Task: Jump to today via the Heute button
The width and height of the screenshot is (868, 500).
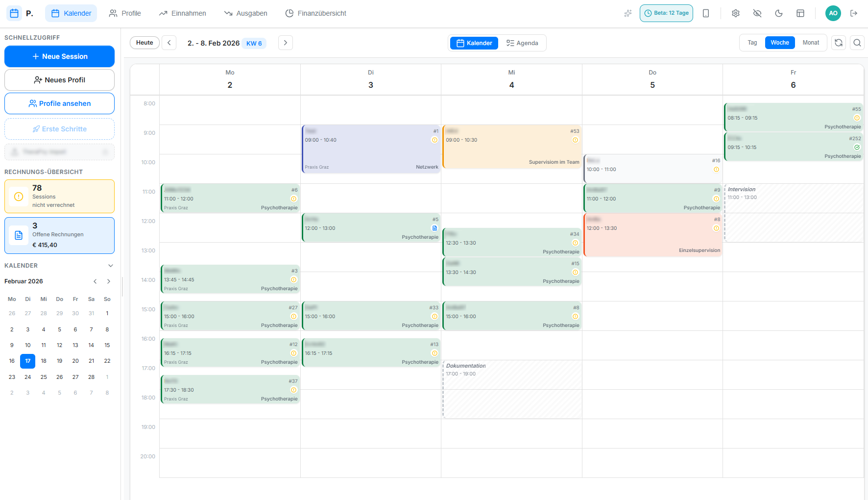Action: (144, 43)
